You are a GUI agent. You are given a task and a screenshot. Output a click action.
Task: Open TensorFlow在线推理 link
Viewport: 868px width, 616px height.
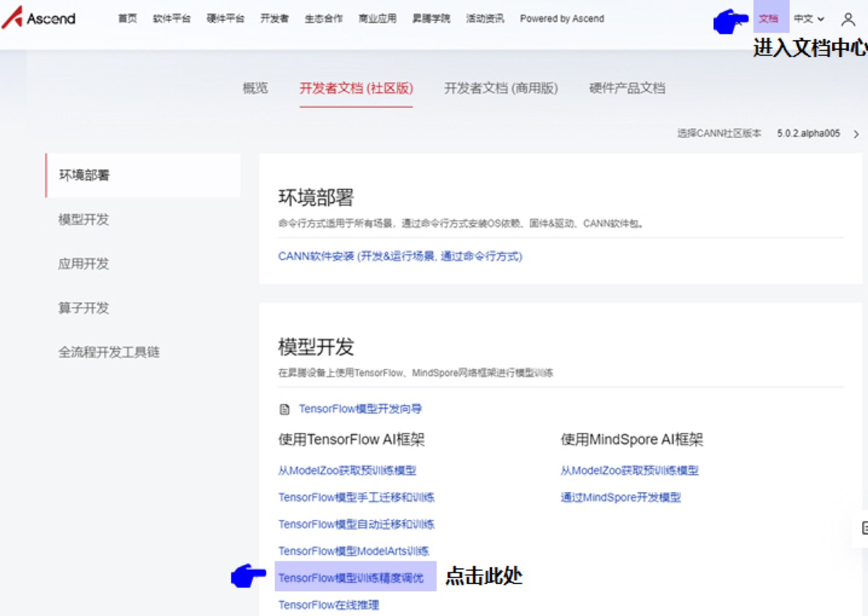click(329, 605)
